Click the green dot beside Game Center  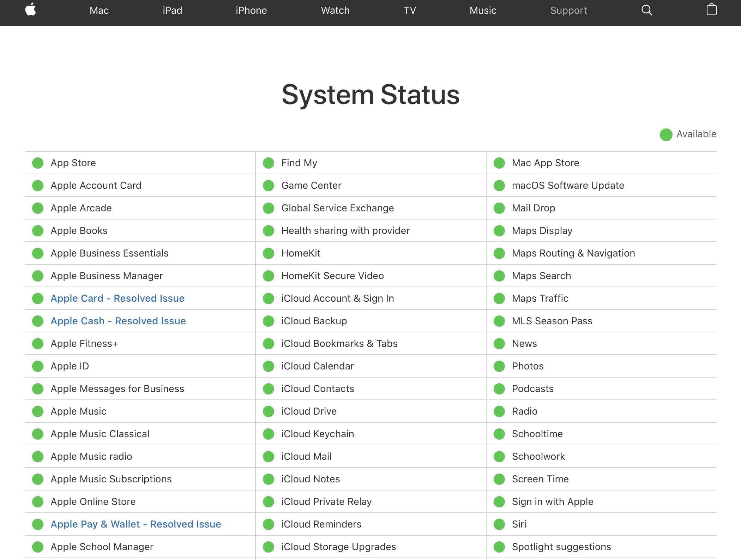pos(269,186)
